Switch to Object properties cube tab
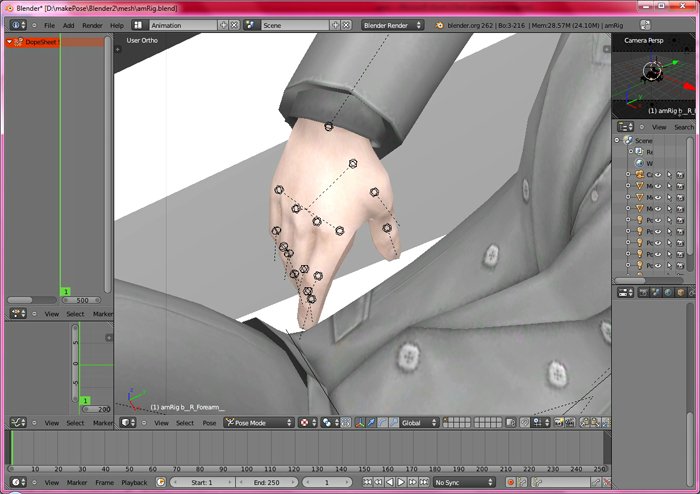 coord(681,293)
